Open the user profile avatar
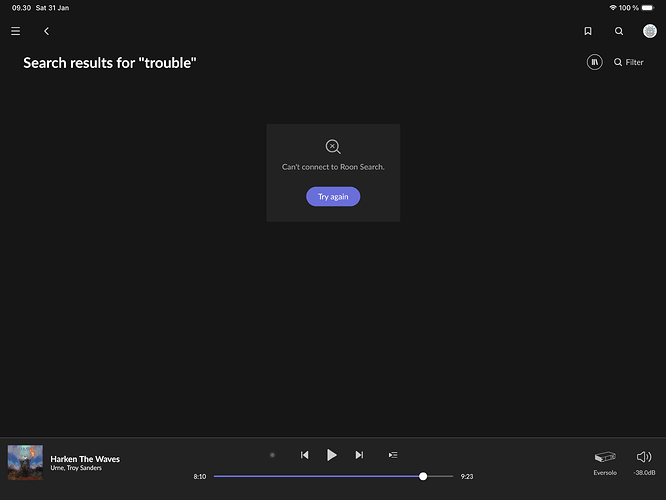 pos(649,31)
